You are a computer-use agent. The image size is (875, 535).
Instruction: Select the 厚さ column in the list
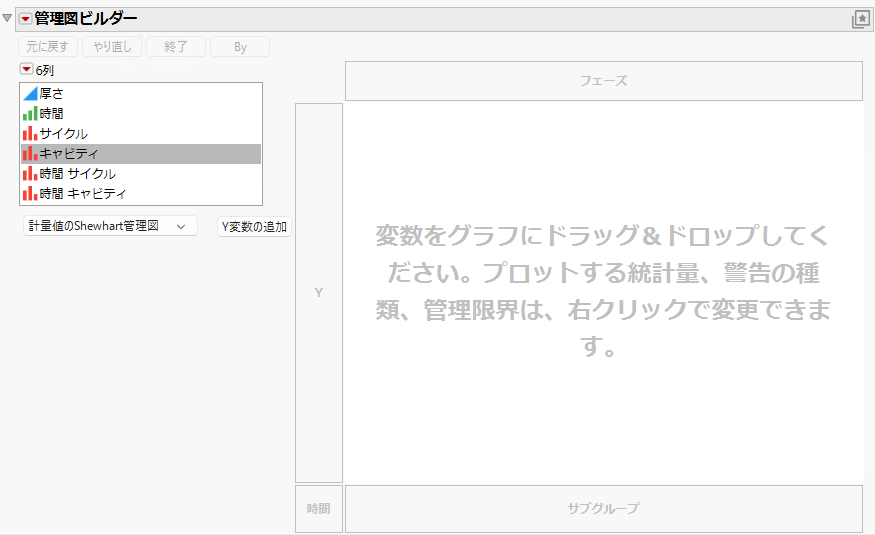point(141,94)
